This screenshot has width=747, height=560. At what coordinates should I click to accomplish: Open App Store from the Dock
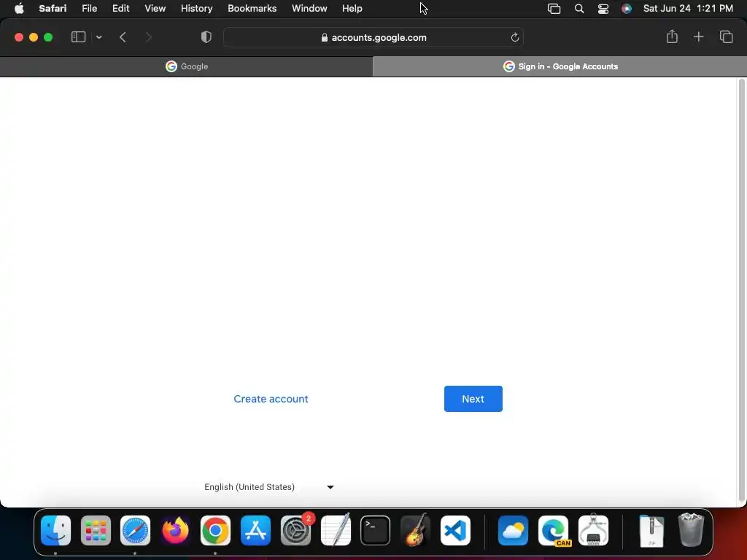point(255,530)
